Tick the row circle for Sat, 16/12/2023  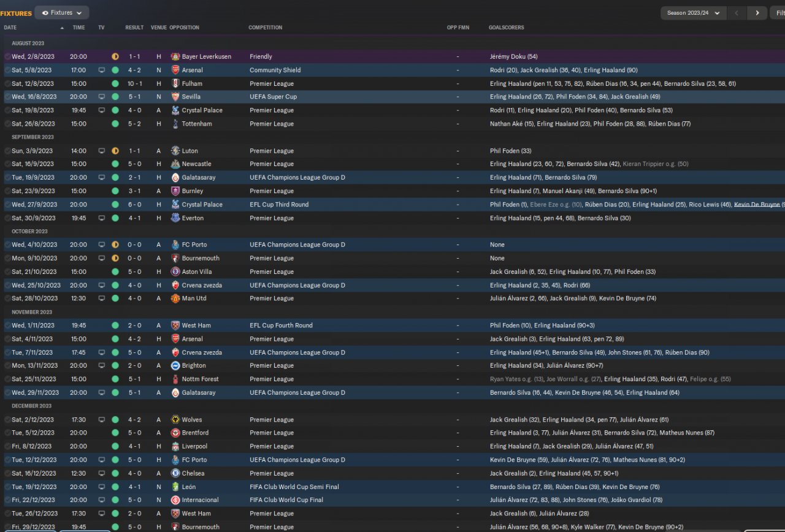(x=7, y=473)
